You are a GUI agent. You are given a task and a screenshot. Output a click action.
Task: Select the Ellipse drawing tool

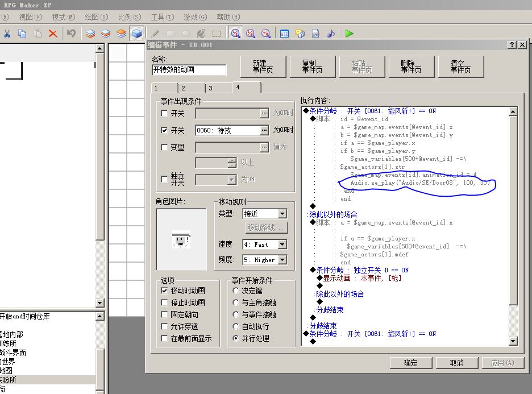pyautogui.click(x=186, y=33)
